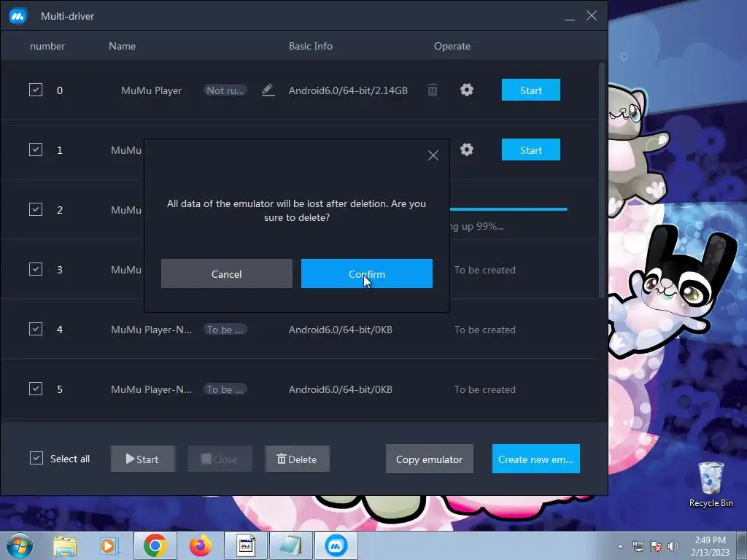Viewport: 747px width, 560px height.
Task: Untick checkbox for emulator 5
Action: 36,389
